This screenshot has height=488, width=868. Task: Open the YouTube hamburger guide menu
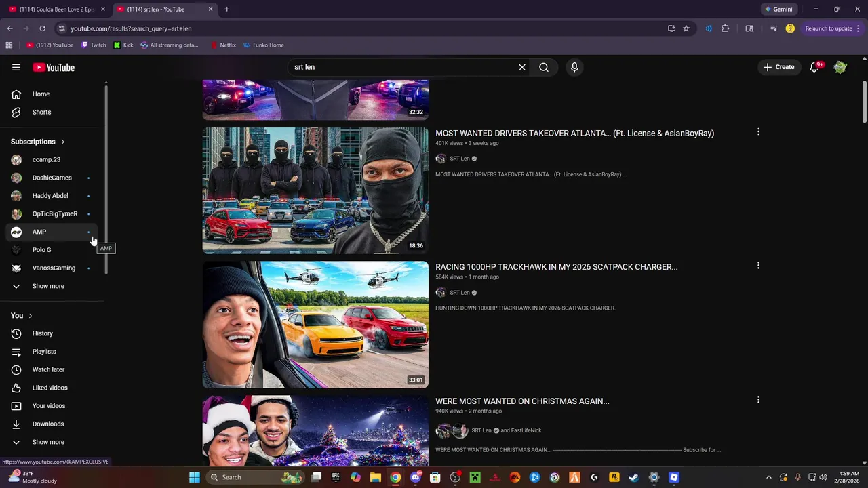(16, 67)
